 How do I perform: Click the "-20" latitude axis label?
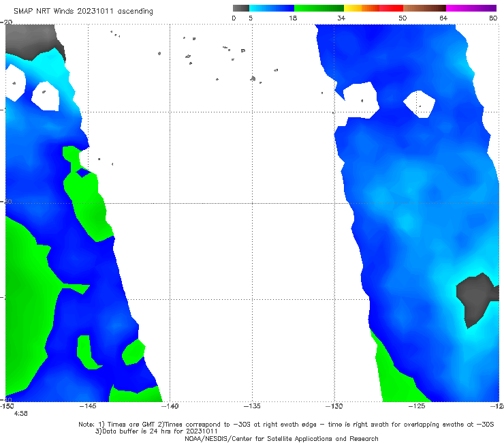6,22
